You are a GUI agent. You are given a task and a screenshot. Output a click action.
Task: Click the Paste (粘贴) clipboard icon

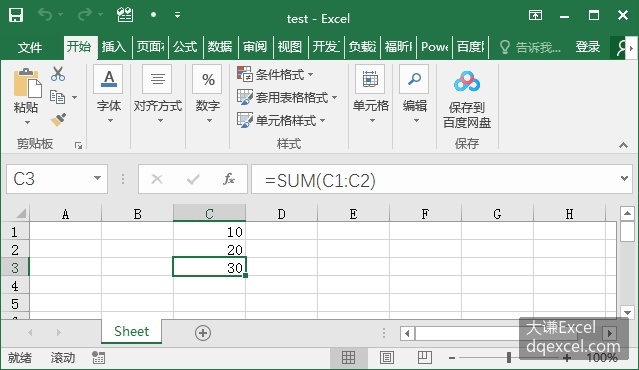tap(27, 83)
